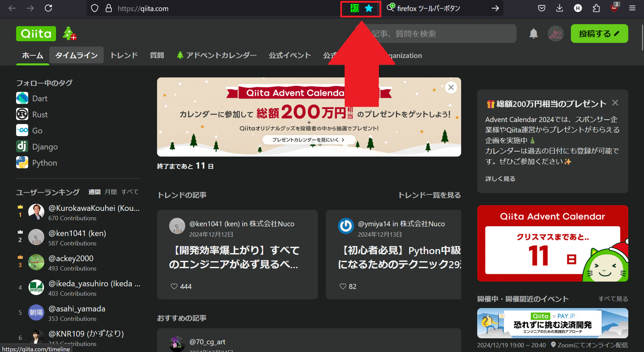Click the heart icon with 444 likes
This screenshot has width=644, height=352.
click(174, 286)
